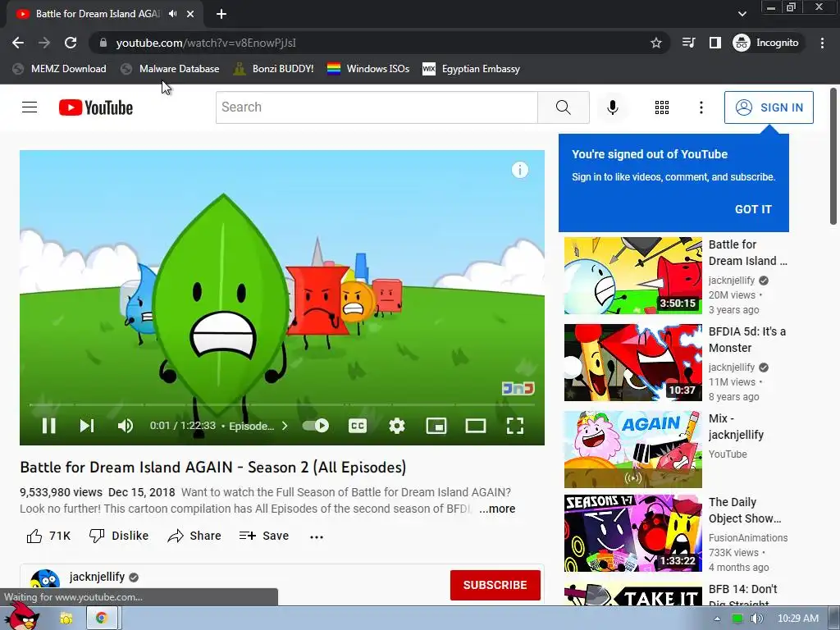Go forward in browser
The width and height of the screenshot is (840, 630).
click(44, 43)
